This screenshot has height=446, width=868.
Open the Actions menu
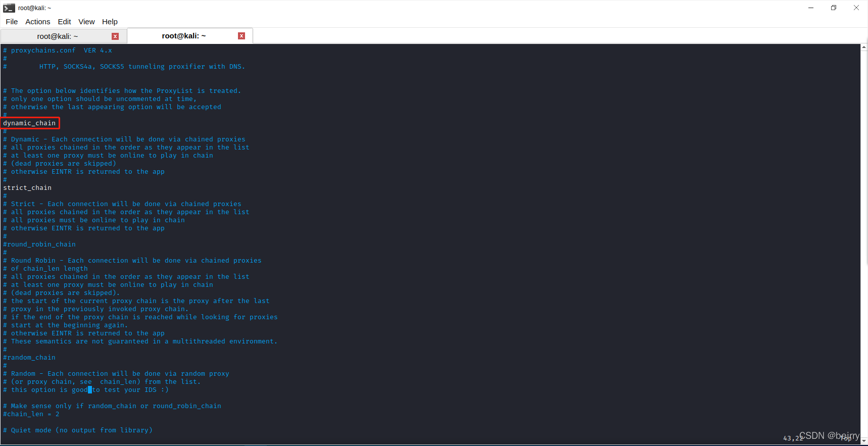click(x=38, y=22)
